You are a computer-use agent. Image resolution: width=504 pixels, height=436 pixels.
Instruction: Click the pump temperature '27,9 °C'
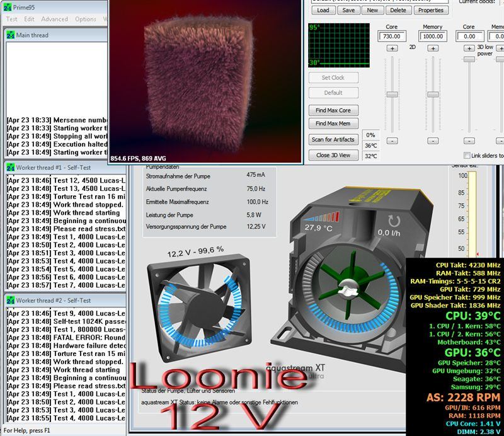coord(319,227)
